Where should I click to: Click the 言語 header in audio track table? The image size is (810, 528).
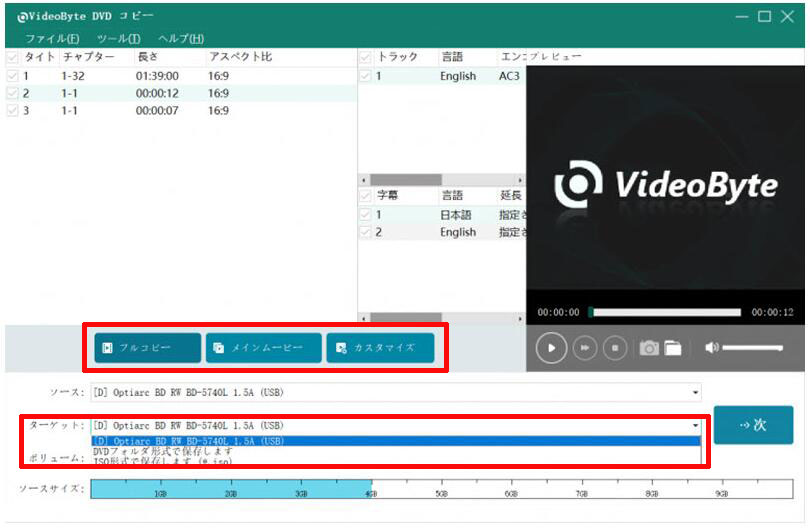tap(452, 57)
